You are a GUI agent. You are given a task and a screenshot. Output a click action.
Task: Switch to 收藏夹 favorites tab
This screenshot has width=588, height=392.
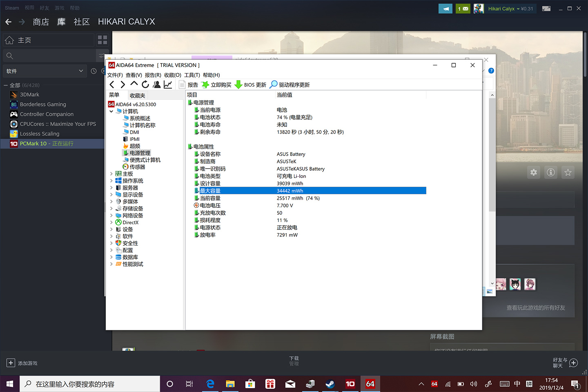[138, 96]
